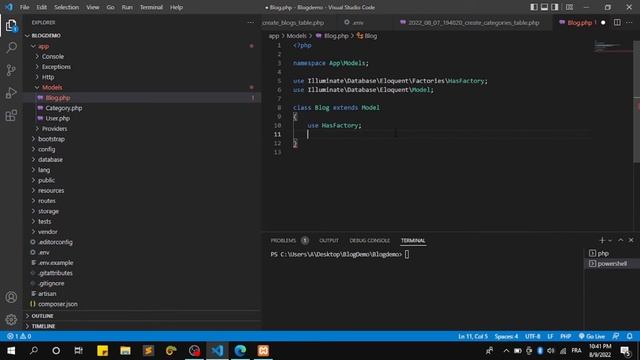Open the Search view in activity bar
The height and width of the screenshot is (360, 640).
click(11, 48)
